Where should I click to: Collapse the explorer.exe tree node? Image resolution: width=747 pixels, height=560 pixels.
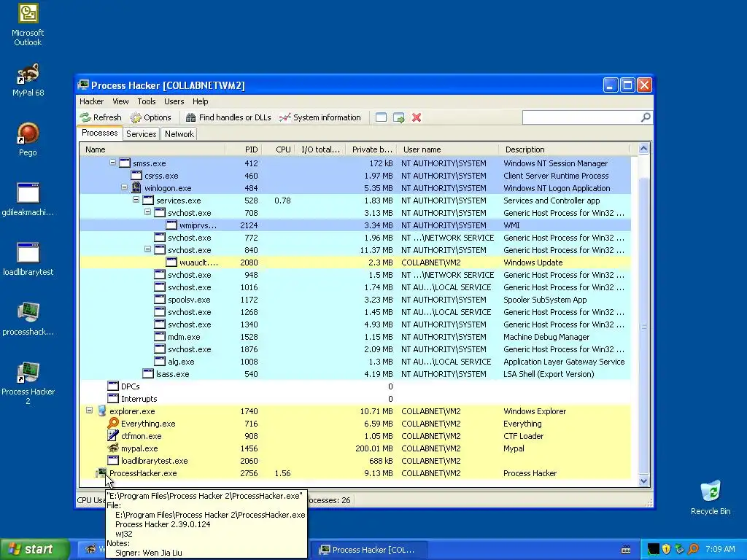pyautogui.click(x=89, y=410)
